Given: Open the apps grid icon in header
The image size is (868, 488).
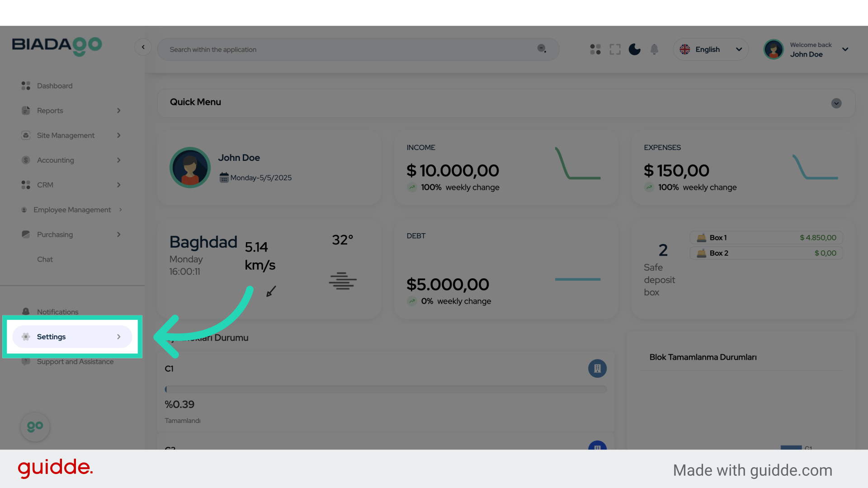Looking at the screenshot, I should [595, 49].
